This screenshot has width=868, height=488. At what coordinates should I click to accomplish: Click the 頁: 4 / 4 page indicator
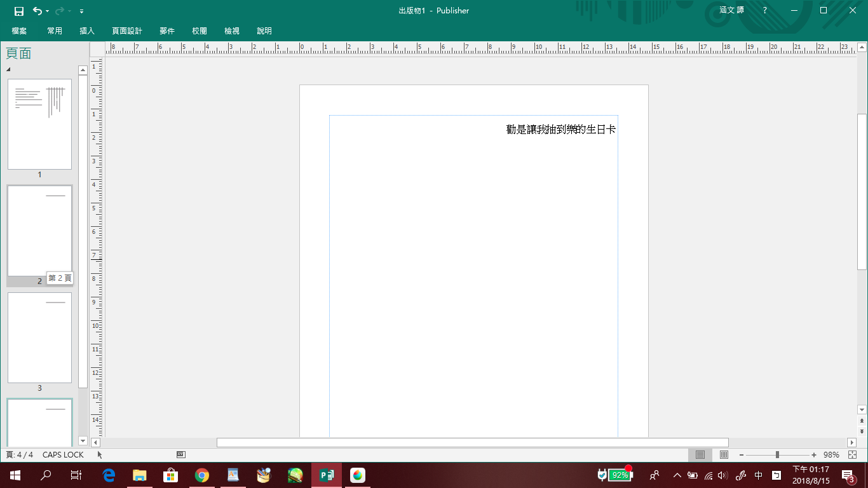pyautogui.click(x=20, y=455)
